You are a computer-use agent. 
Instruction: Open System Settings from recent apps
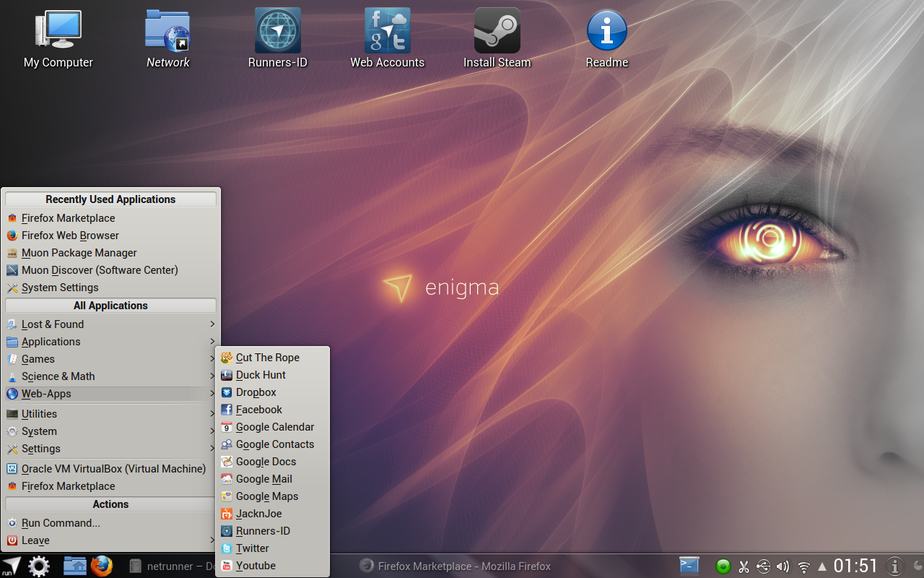110,288
